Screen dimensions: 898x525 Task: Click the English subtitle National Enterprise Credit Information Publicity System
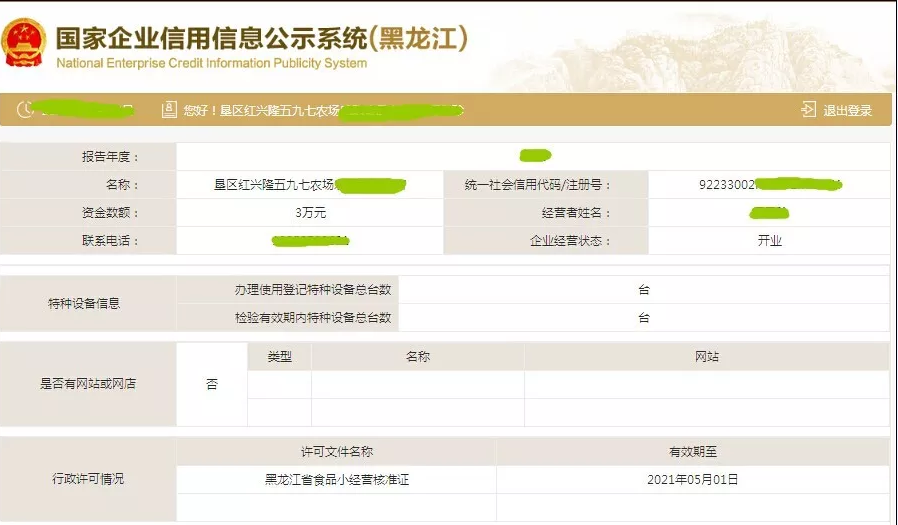(x=211, y=63)
